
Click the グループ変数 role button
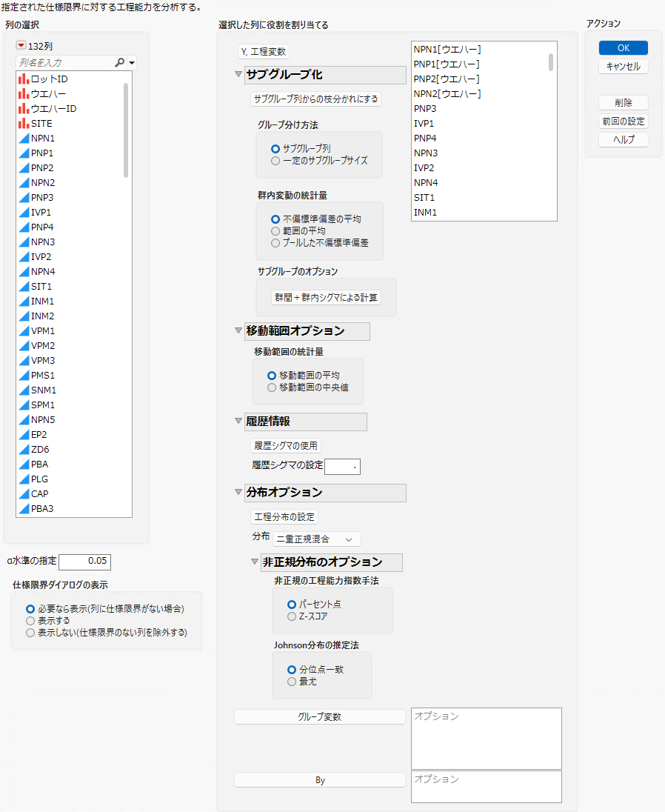tap(320, 716)
